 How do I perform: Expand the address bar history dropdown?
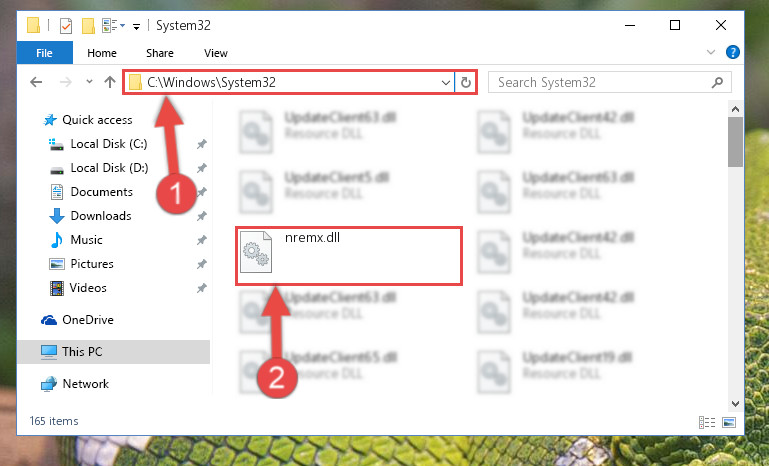(x=445, y=82)
